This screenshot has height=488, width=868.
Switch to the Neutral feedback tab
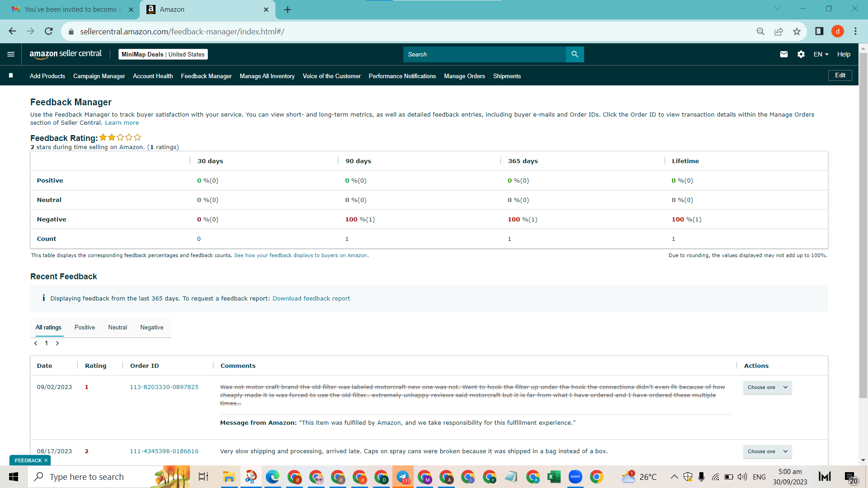pos(118,328)
